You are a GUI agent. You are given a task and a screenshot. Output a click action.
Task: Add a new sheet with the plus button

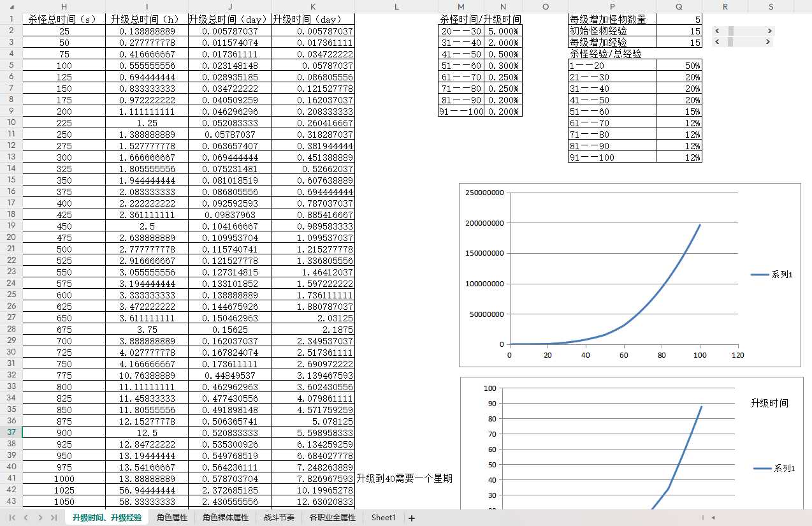[412, 518]
